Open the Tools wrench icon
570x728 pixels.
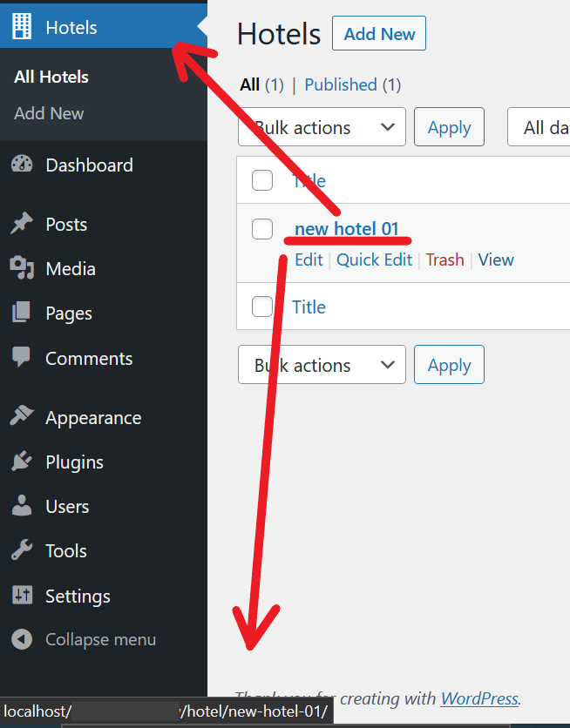22,550
